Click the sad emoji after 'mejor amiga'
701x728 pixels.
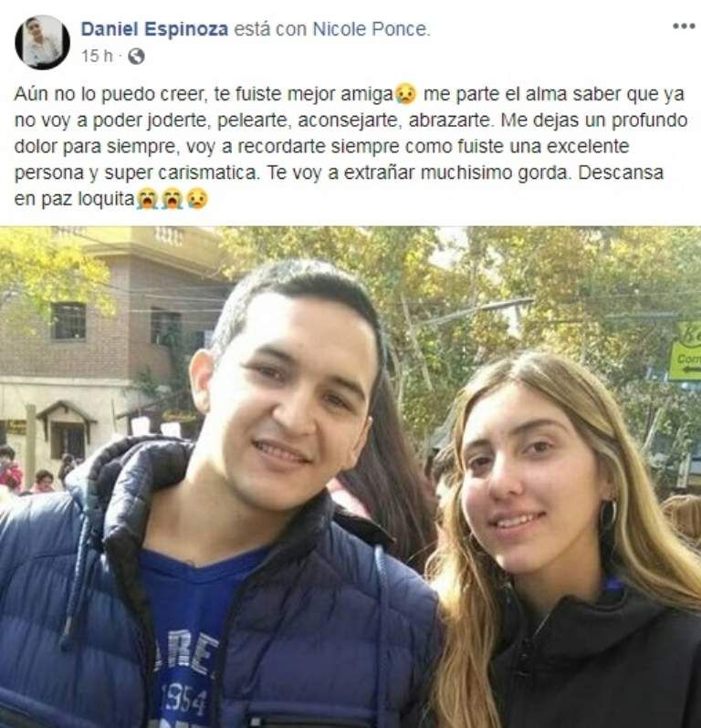pos(405,94)
